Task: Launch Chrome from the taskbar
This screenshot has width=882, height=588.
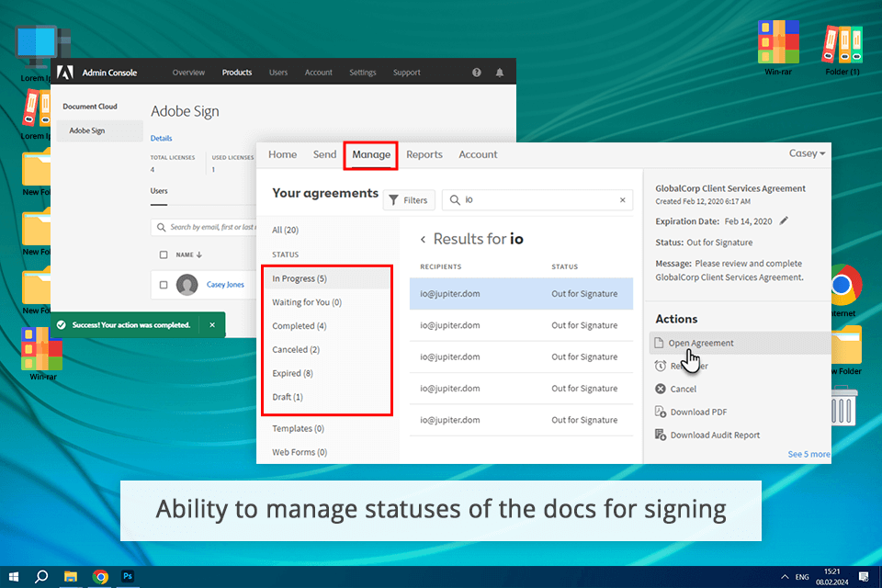Action: (100, 577)
